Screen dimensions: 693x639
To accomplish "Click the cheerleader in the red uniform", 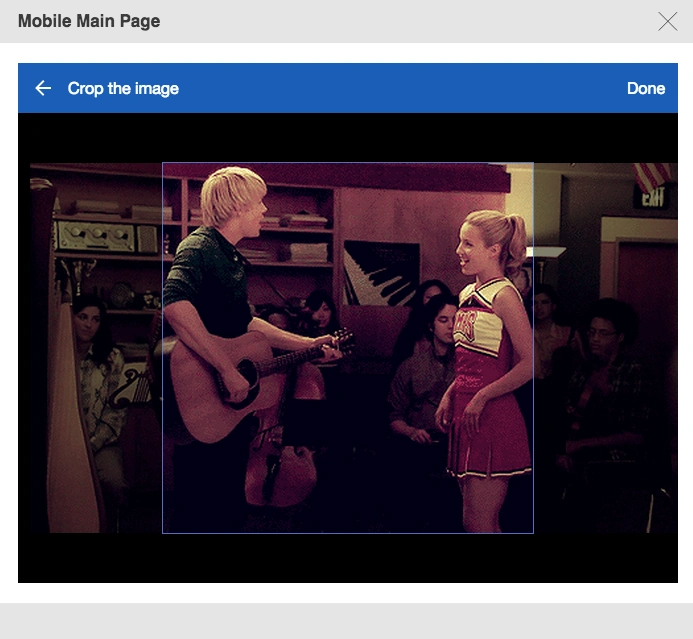I will pyautogui.click(x=485, y=360).
